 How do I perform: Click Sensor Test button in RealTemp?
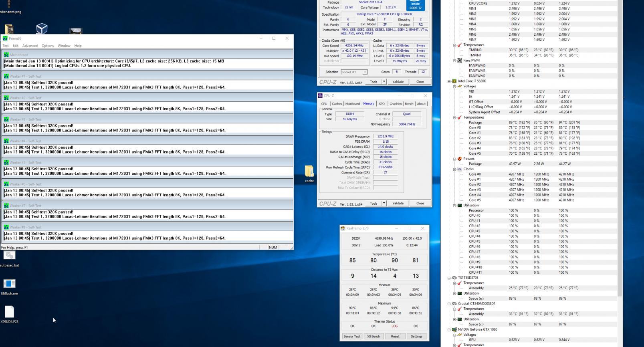point(352,337)
